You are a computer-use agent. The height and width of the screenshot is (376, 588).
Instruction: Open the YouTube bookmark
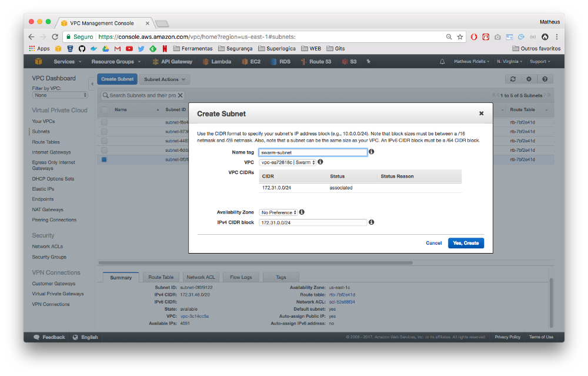(x=129, y=48)
